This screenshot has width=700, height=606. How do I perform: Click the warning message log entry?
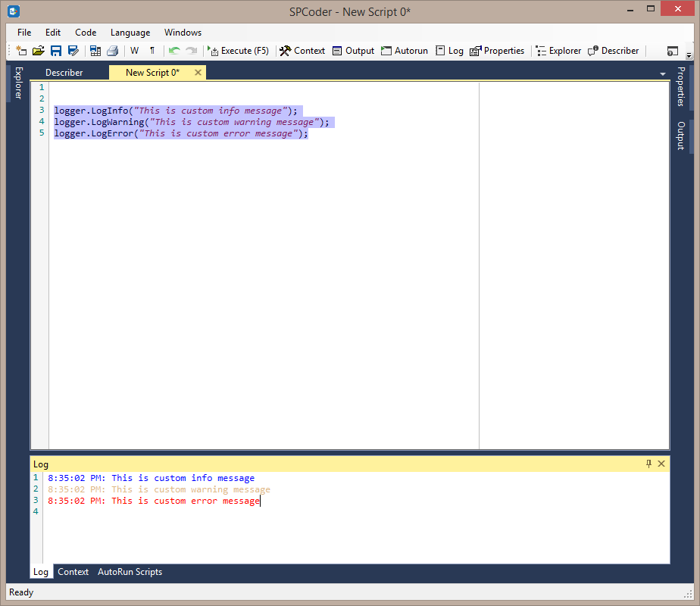point(159,489)
